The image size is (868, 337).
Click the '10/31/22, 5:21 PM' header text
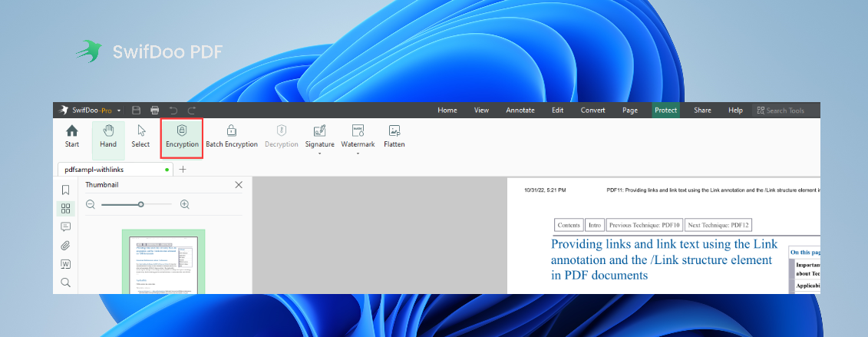[x=545, y=190]
